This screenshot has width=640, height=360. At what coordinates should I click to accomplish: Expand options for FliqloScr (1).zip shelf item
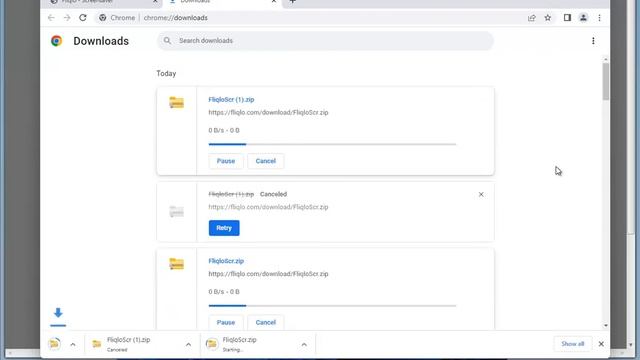point(188,344)
